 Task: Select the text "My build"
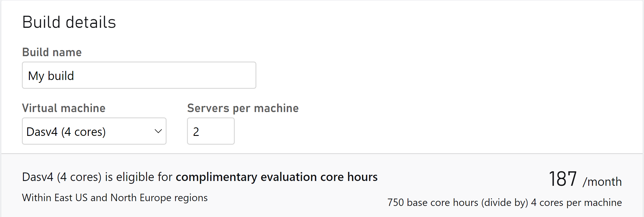point(51,75)
